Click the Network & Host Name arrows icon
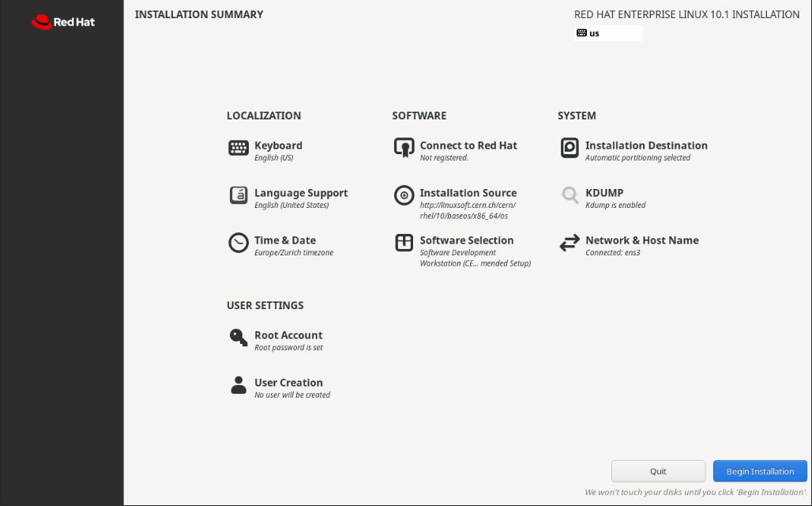 570,243
